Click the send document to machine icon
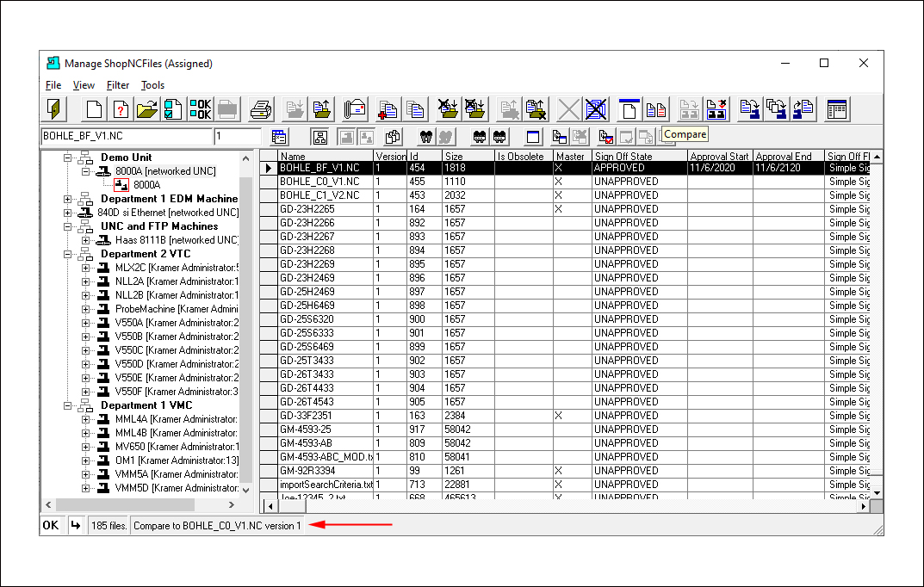 pyautogui.click(x=749, y=109)
